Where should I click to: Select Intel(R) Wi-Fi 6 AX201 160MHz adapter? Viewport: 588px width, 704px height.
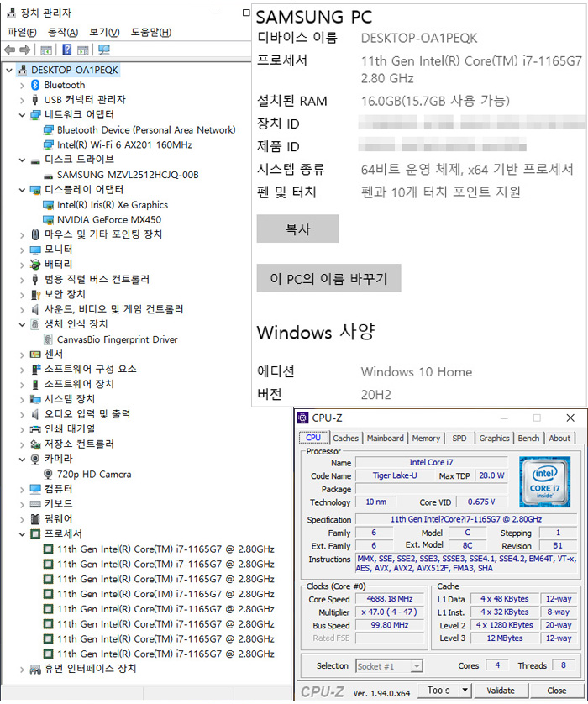pyautogui.click(x=124, y=145)
